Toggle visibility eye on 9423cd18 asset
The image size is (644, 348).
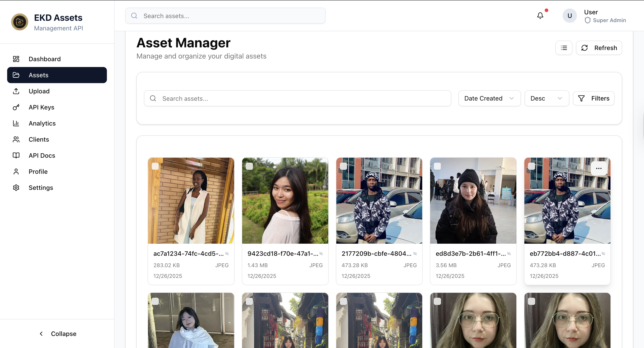pyautogui.click(x=321, y=254)
